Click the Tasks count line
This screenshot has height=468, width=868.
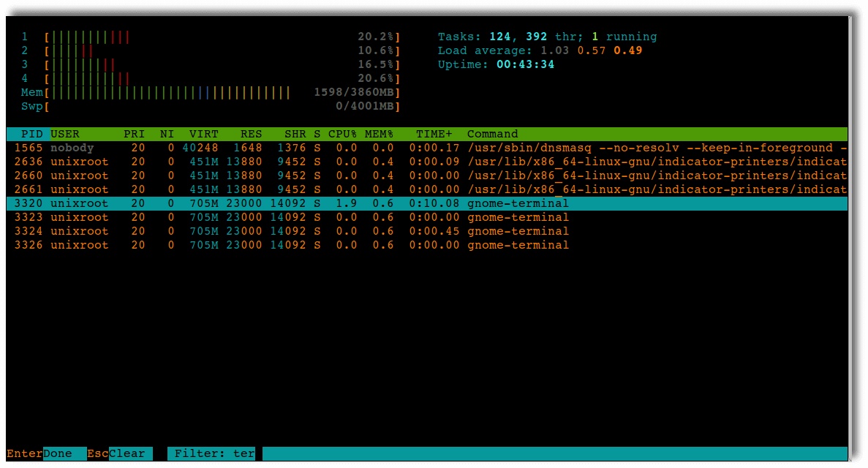pos(548,37)
